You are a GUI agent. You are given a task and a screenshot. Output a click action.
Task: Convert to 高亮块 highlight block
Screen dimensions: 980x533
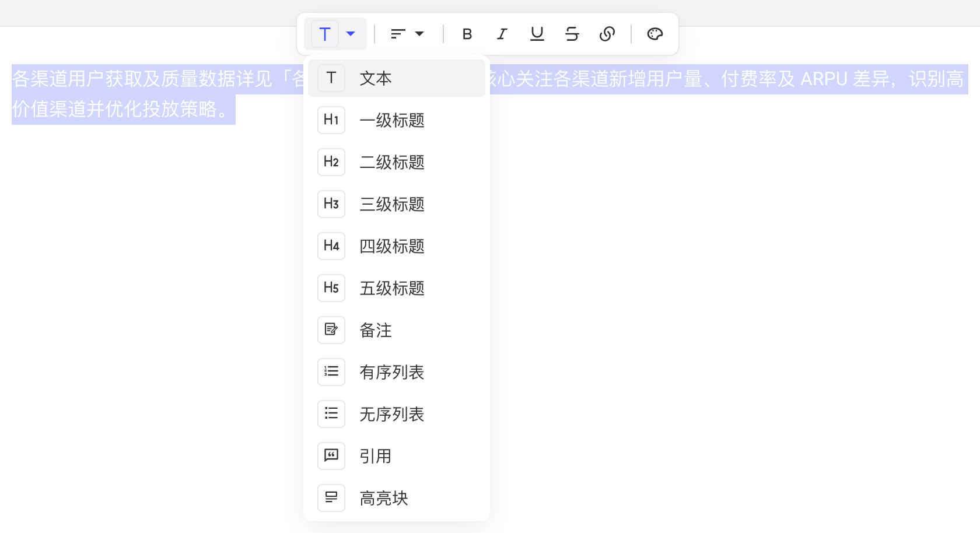click(x=397, y=498)
